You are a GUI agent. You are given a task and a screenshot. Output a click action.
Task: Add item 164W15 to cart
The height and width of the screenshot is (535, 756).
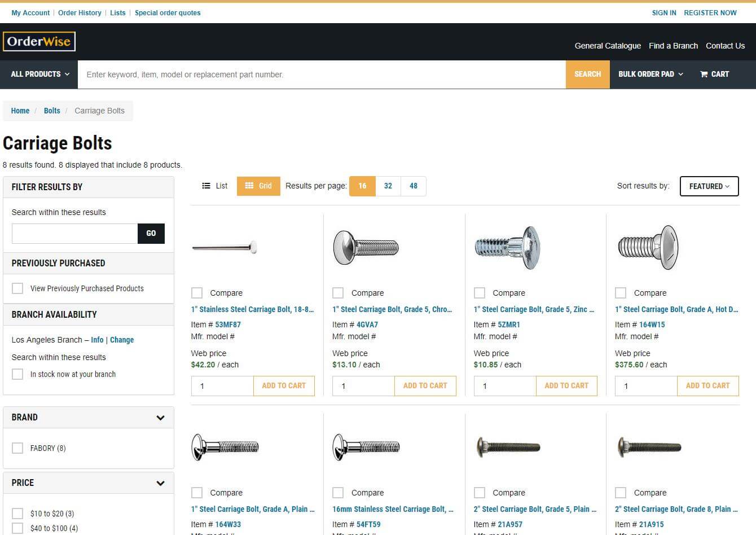point(707,386)
